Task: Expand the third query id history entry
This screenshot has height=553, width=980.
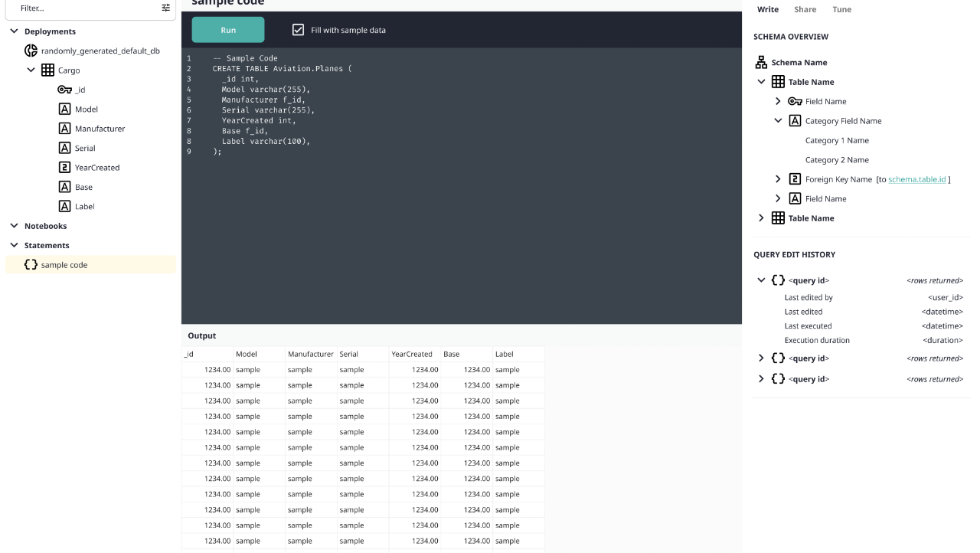Action: pyautogui.click(x=761, y=379)
